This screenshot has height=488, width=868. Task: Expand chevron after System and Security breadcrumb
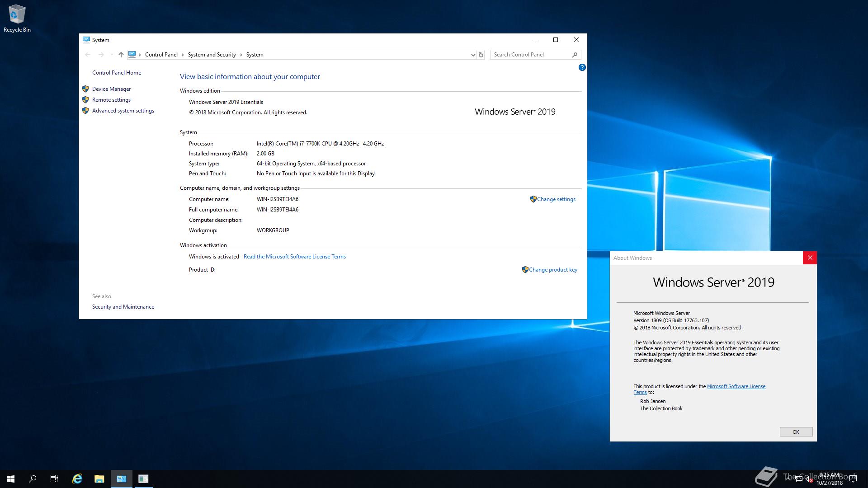[x=241, y=55]
